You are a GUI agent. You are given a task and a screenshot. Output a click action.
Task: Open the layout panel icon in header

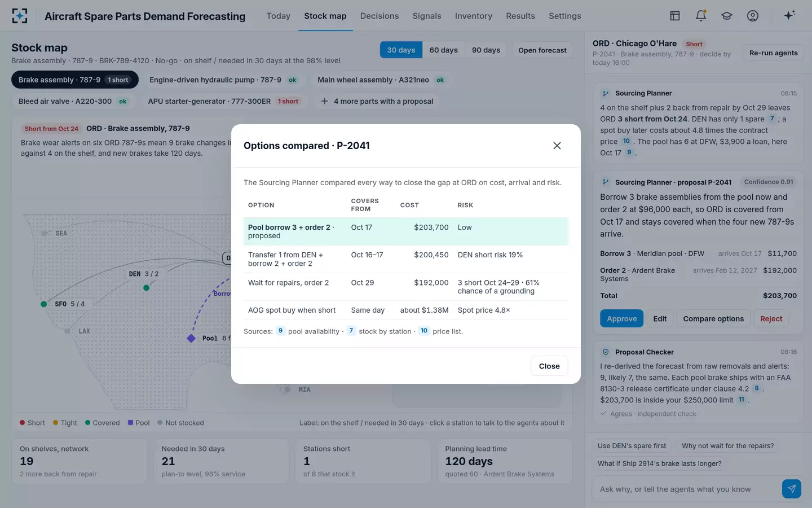tap(675, 16)
